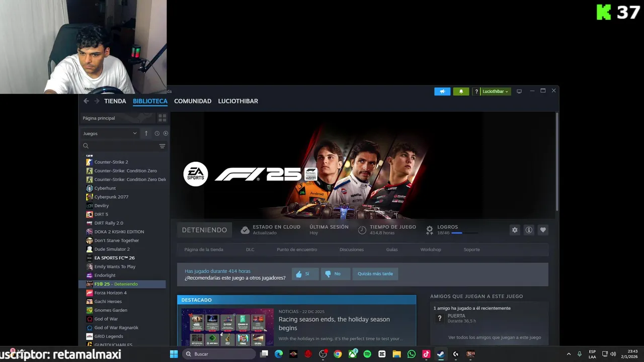Add F1 25 to favorites heart
This screenshot has height=362, width=644.
point(543,230)
